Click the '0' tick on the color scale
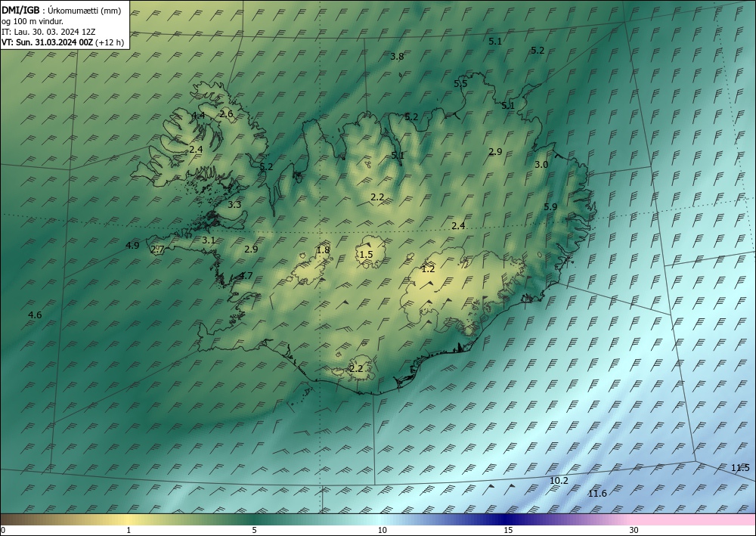This screenshot has height=536, width=756. (x=3, y=530)
